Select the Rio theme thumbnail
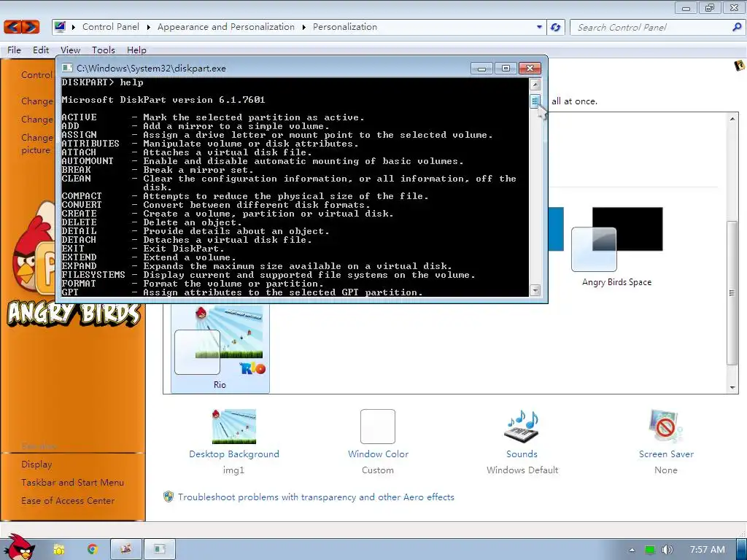The height and width of the screenshot is (560, 747). [x=220, y=349]
